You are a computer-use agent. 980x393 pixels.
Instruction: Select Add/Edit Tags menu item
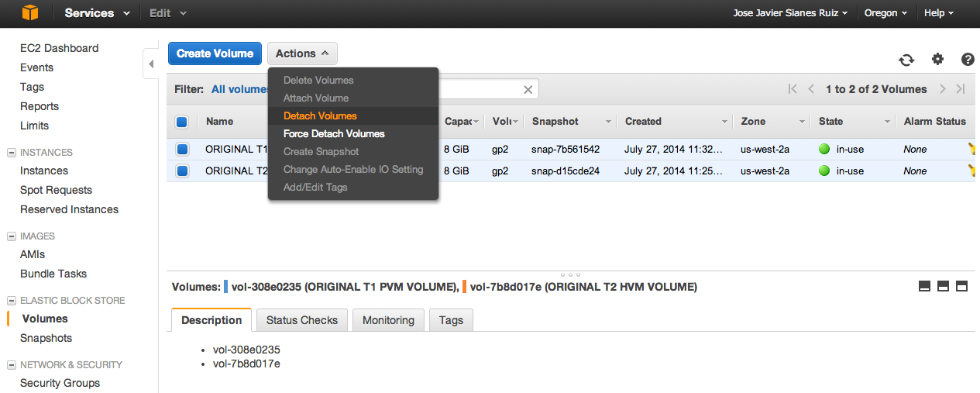click(353, 187)
